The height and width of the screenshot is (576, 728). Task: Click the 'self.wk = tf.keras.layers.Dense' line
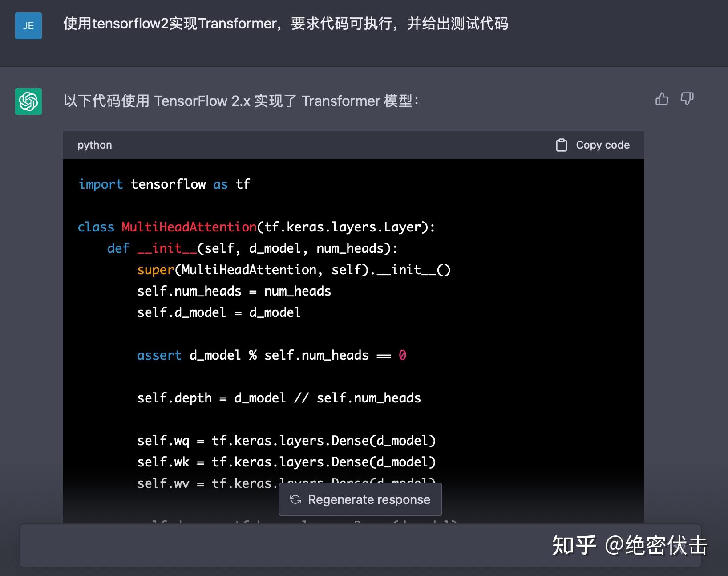pos(287,462)
